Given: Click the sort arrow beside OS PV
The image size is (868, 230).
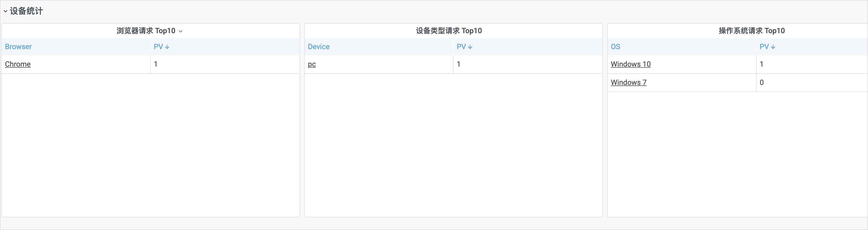Looking at the screenshot, I should pyautogui.click(x=773, y=47).
